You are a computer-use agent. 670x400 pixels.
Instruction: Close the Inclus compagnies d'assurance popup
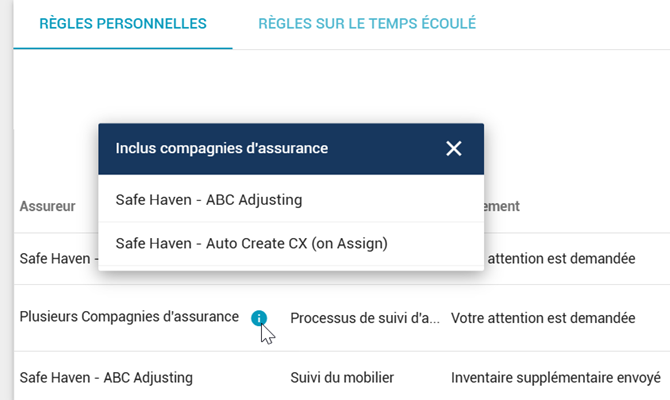pos(453,149)
